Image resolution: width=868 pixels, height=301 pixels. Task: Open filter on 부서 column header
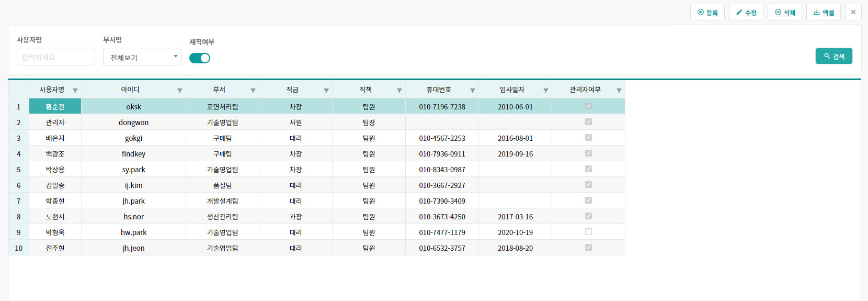pos(253,91)
